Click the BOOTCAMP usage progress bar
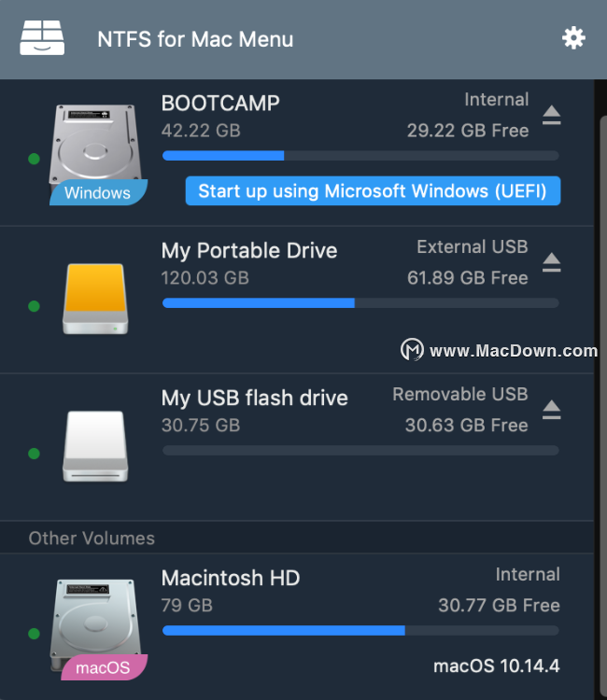Image resolution: width=607 pixels, height=700 pixels. (360, 155)
